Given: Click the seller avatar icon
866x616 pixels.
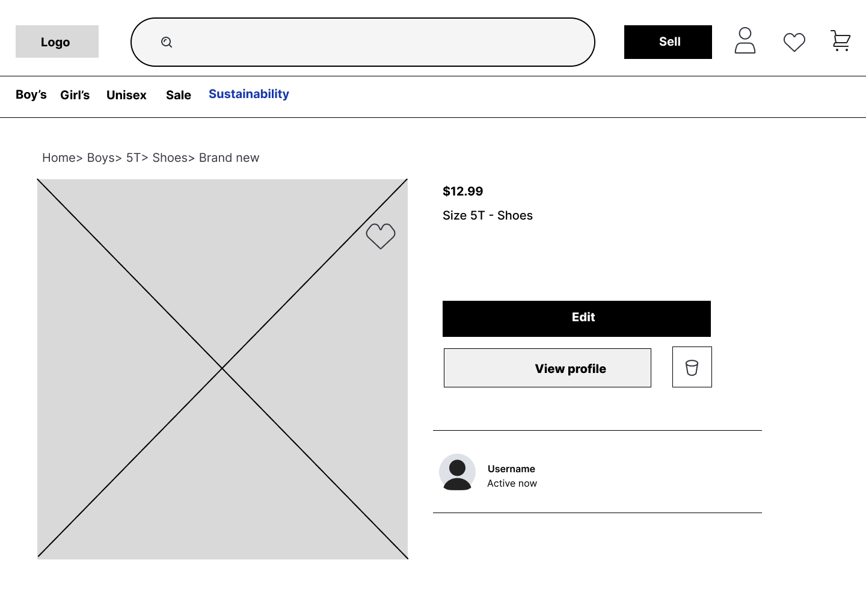Looking at the screenshot, I should point(457,472).
